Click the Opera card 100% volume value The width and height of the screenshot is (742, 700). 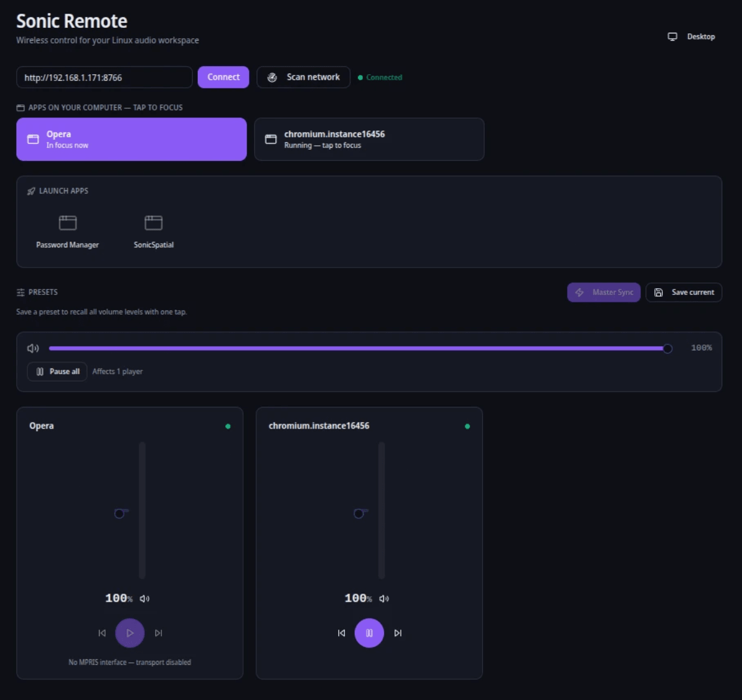[119, 598]
